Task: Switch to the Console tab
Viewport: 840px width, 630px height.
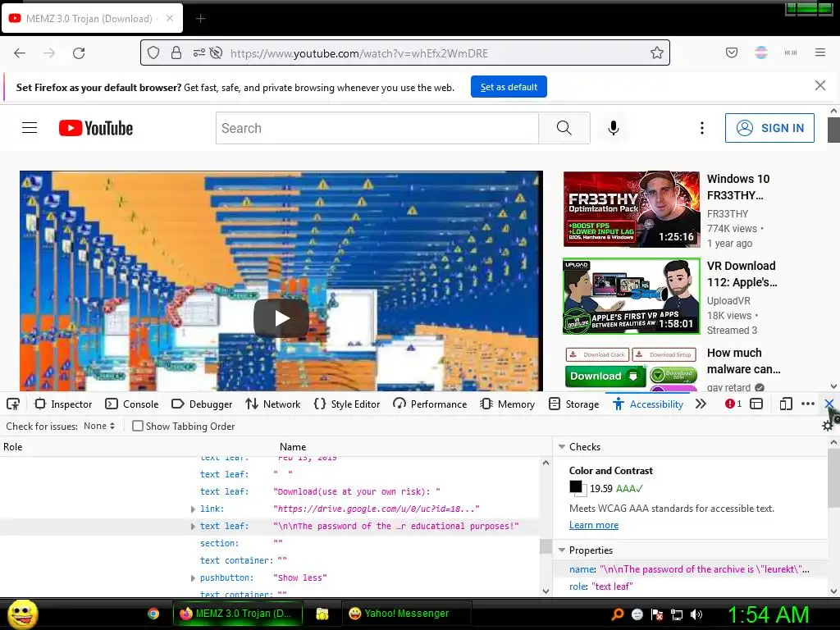Action: coord(132,404)
